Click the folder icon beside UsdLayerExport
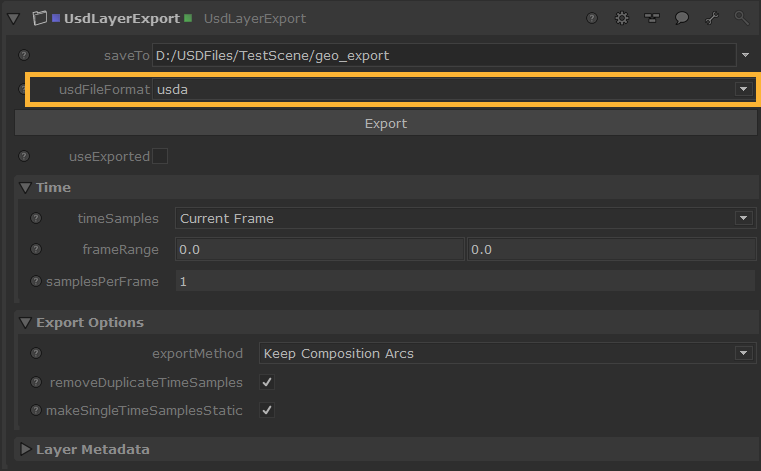This screenshot has height=471, width=761. pos(41,18)
